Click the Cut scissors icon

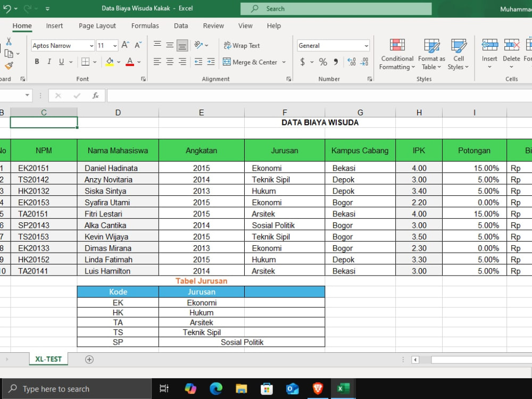click(x=9, y=41)
